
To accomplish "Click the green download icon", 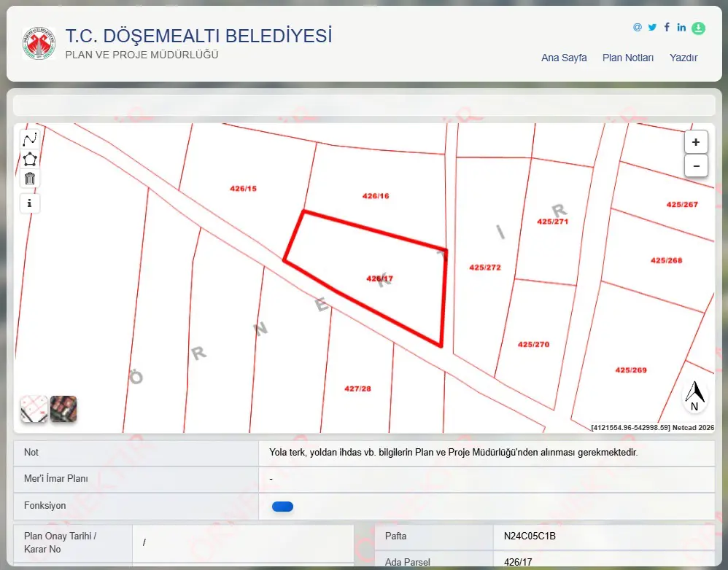I will coord(698,28).
